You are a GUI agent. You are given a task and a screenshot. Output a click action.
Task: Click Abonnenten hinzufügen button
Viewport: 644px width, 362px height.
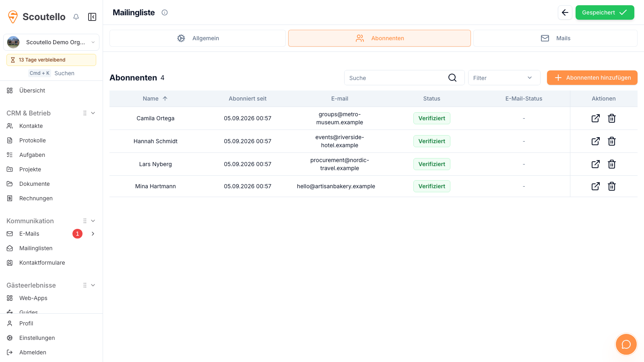(592, 78)
